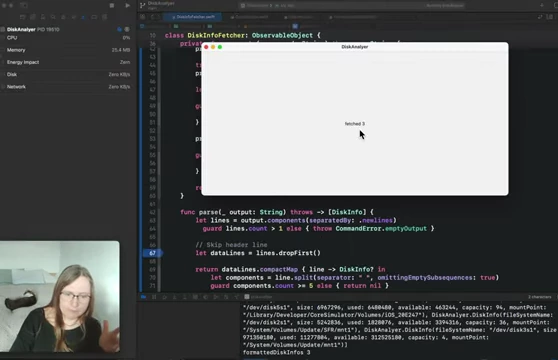Open the CPU gauge row
558x360 pixels.
pos(66,38)
